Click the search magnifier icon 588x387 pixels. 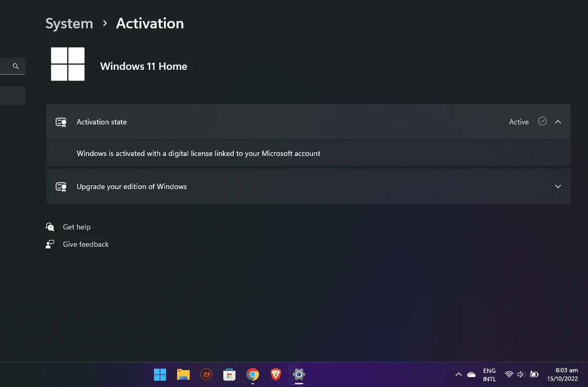(15, 66)
